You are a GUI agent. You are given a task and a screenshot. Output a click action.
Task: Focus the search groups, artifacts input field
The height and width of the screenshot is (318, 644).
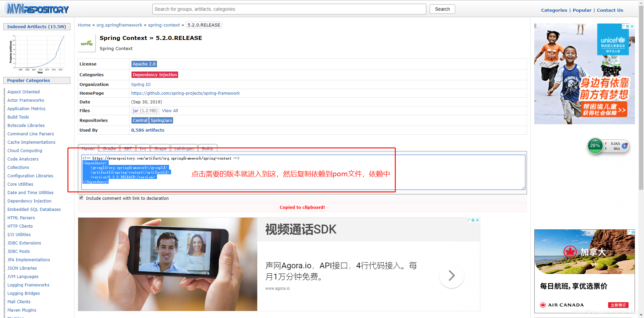point(289,9)
